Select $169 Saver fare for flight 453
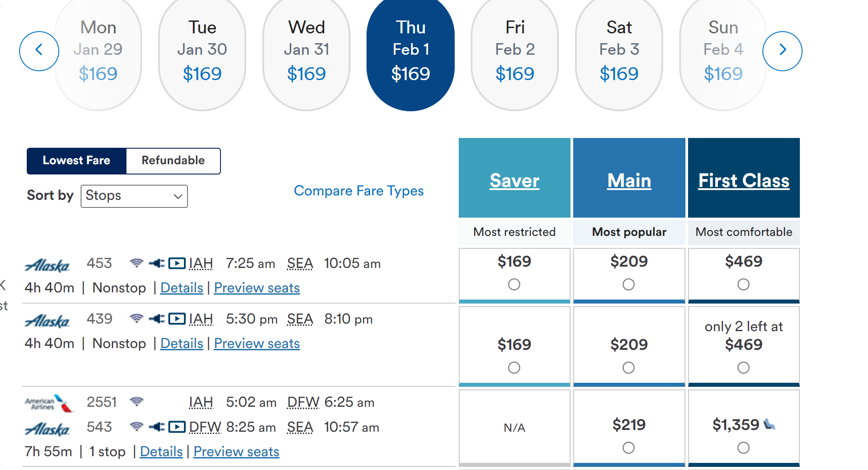This screenshot has width=868, height=470. 514,284
